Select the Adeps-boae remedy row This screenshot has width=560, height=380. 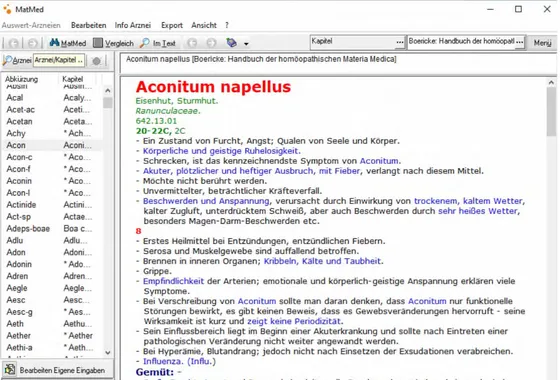(x=52, y=228)
